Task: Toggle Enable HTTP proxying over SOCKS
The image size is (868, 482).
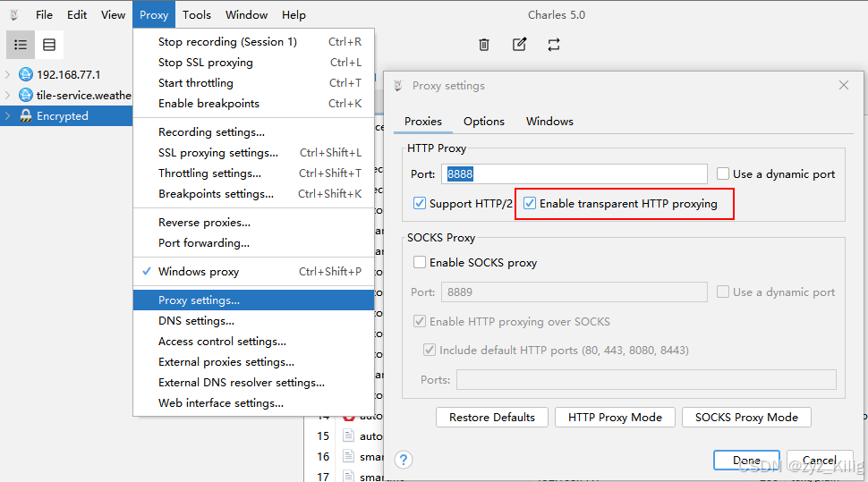Action: point(420,322)
